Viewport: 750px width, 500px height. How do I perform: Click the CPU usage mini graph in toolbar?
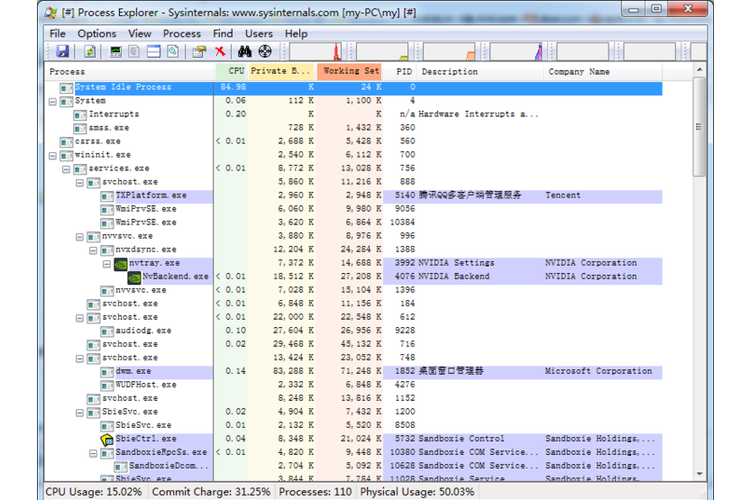tap(316, 52)
